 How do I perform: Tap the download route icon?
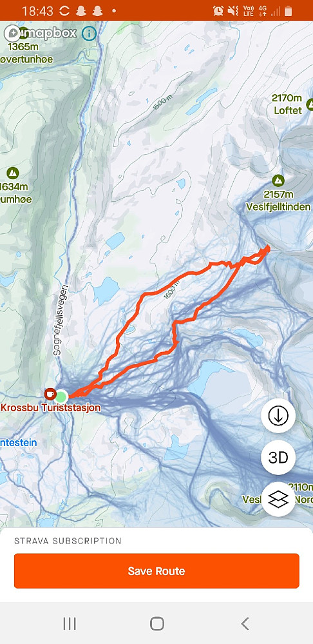pyautogui.click(x=278, y=416)
